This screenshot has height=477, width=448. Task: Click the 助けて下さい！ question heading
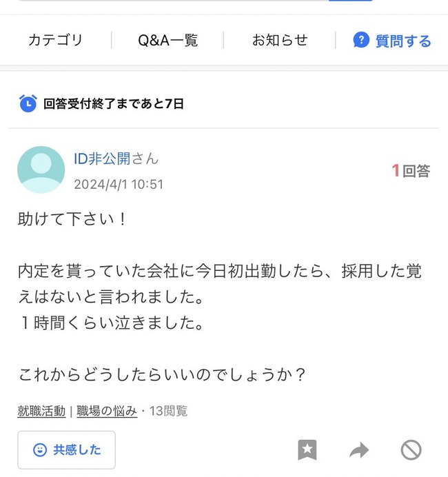pos(72,220)
